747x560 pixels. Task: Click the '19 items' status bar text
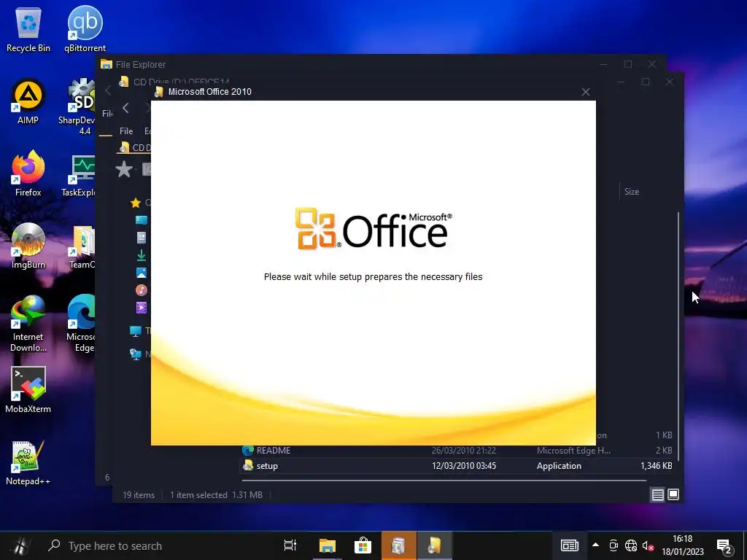pos(139,495)
